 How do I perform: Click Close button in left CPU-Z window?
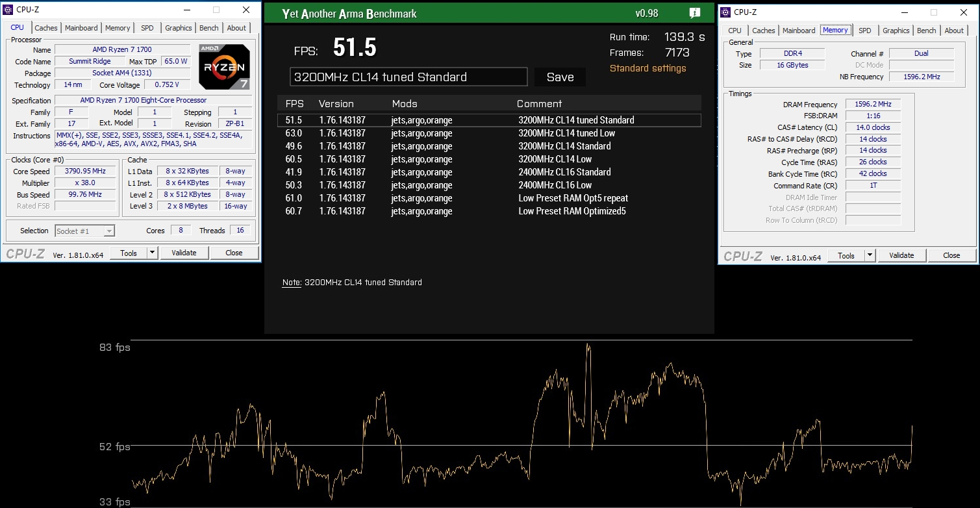point(234,253)
